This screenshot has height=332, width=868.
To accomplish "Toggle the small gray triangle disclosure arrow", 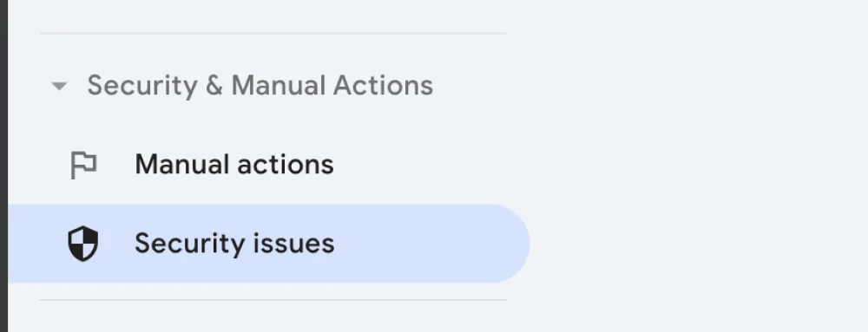I will 59,86.
